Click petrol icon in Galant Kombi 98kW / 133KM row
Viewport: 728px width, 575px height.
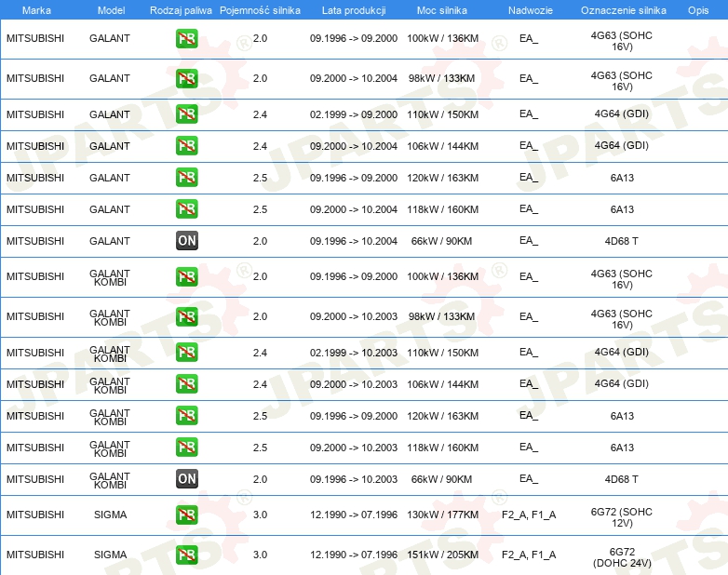pyautogui.click(x=186, y=316)
